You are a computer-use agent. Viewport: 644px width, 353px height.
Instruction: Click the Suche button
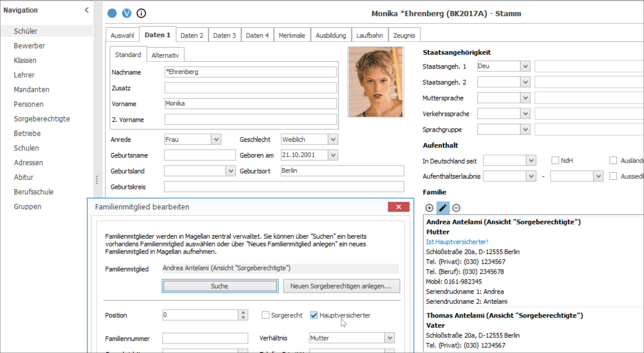point(220,286)
